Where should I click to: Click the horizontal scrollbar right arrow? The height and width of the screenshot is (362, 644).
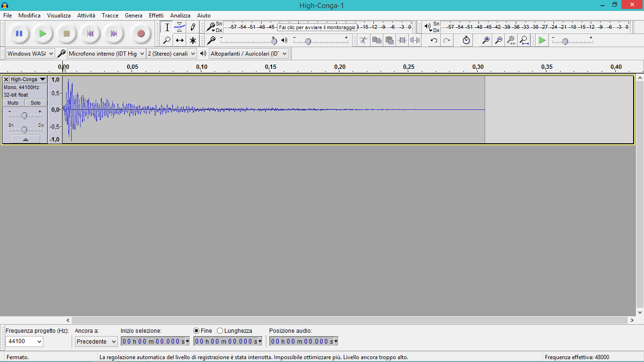(x=632, y=320)
